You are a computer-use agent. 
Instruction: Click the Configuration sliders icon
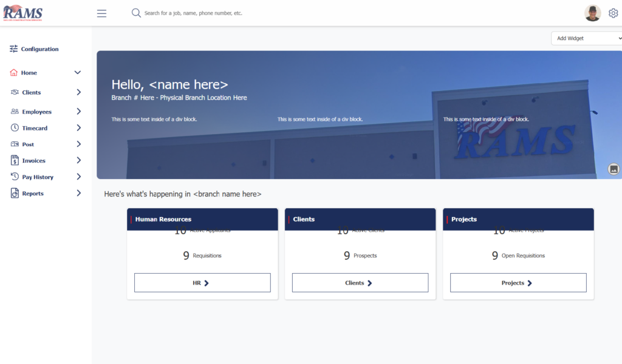point(14,49)
